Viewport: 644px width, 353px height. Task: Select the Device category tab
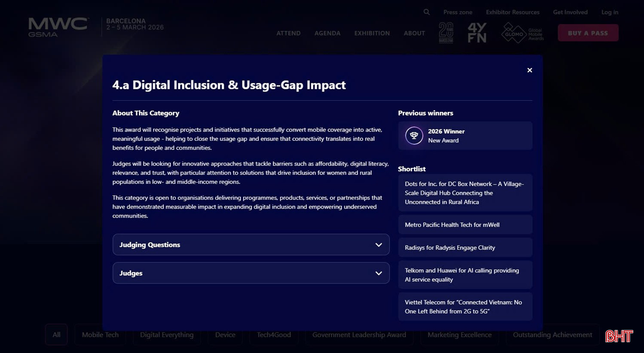225,335
